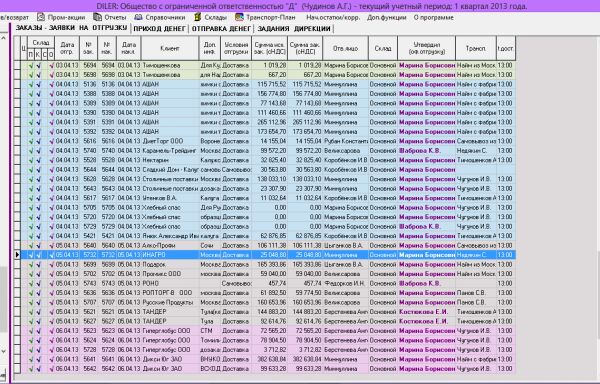This screenshot has width=600, height=384.
Task: Tick the first-column checkbox for order 5623
Action: click(x=17, y=331)
